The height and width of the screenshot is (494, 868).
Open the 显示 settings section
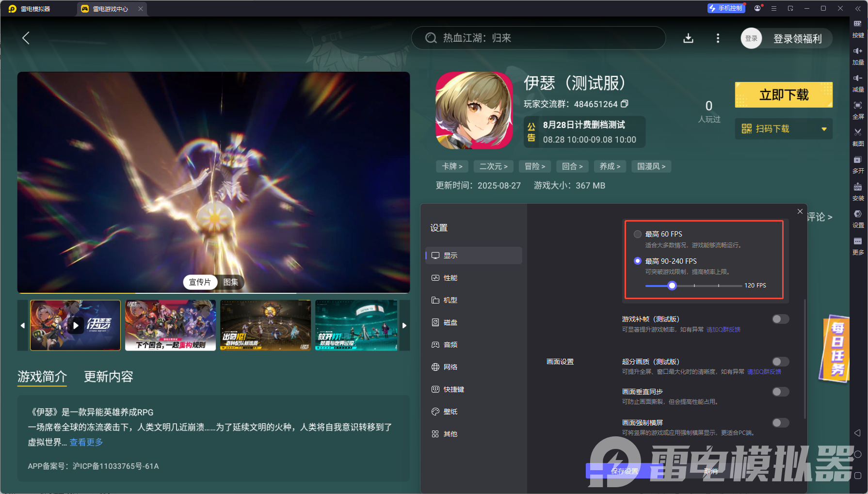tap(474, 255)
